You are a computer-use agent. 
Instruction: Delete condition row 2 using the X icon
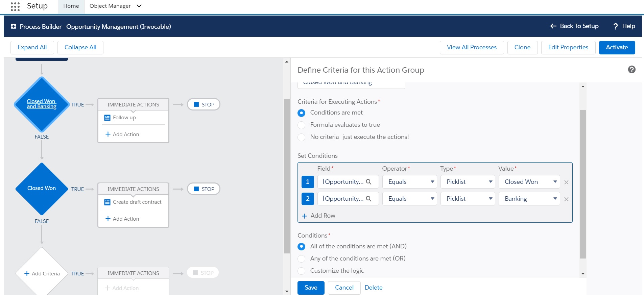pos(566,199)
